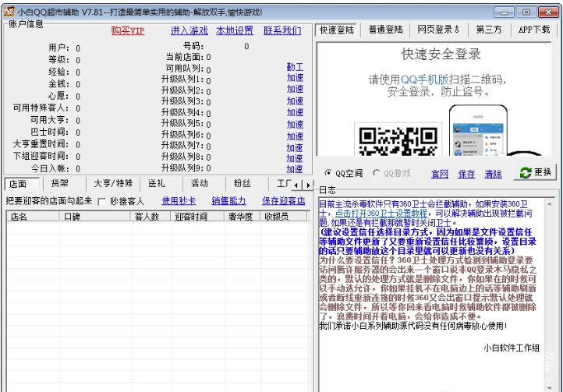The image size is (563, 392).
Task: Sort by 收银员 column header
Action: pos(284,217)
